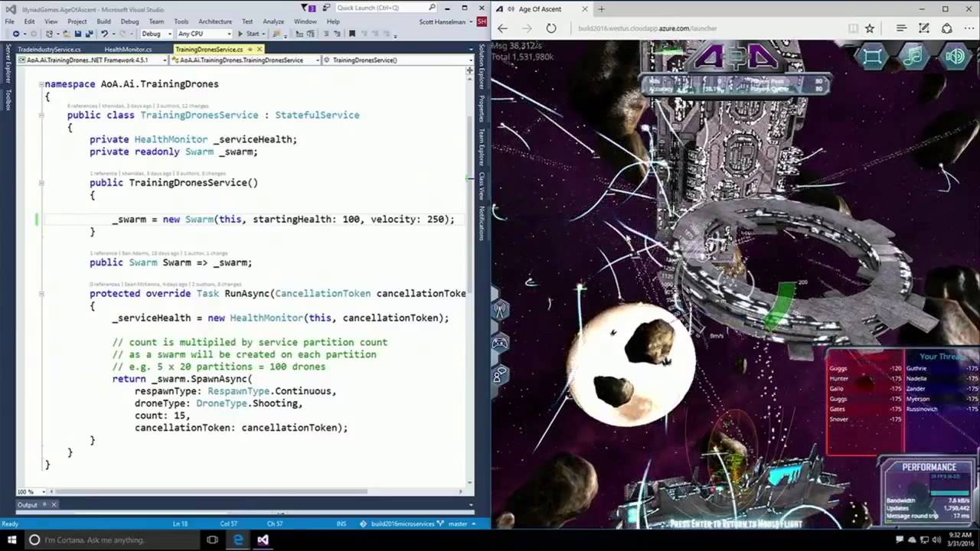Image resolution: width=980 pixels, height=551 pixels.
Task: Open the class navigation dropdown
Action: click(247, 60)
